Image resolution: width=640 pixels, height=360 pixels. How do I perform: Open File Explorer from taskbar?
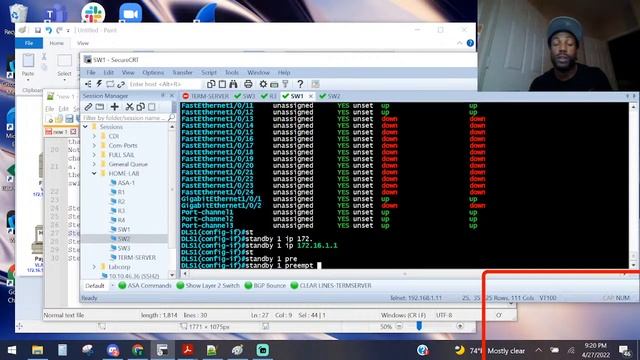point(37,350)
